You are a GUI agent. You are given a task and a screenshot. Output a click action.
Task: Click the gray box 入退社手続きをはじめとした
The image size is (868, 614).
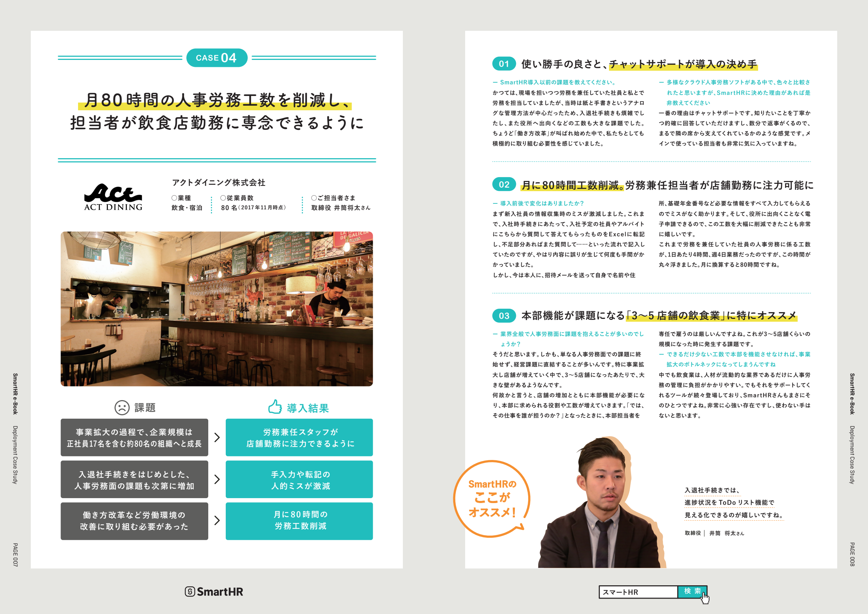point(134,480)
